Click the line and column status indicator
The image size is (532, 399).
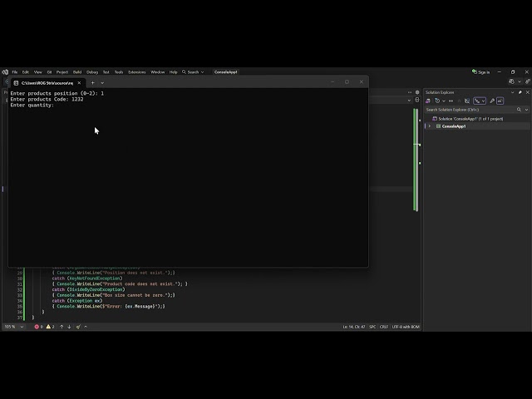pos(354,327)
